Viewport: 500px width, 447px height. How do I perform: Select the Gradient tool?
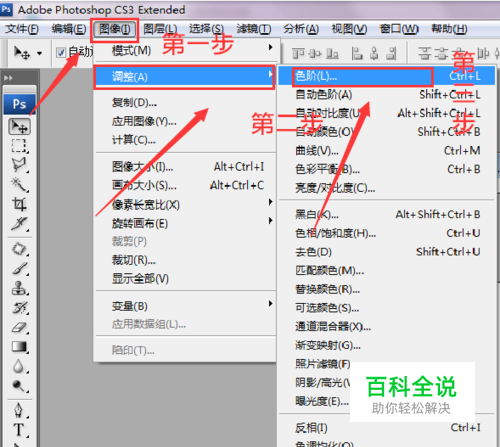(19, 347)
